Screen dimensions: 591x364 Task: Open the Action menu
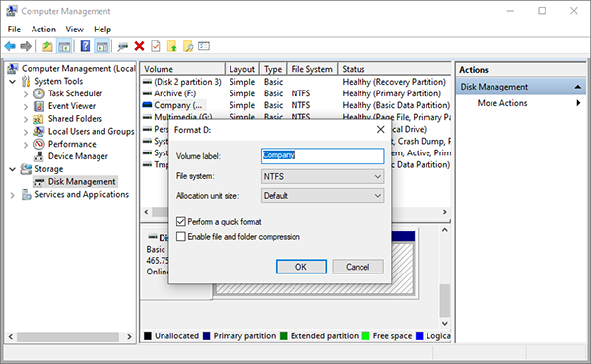tap(43, 29)
